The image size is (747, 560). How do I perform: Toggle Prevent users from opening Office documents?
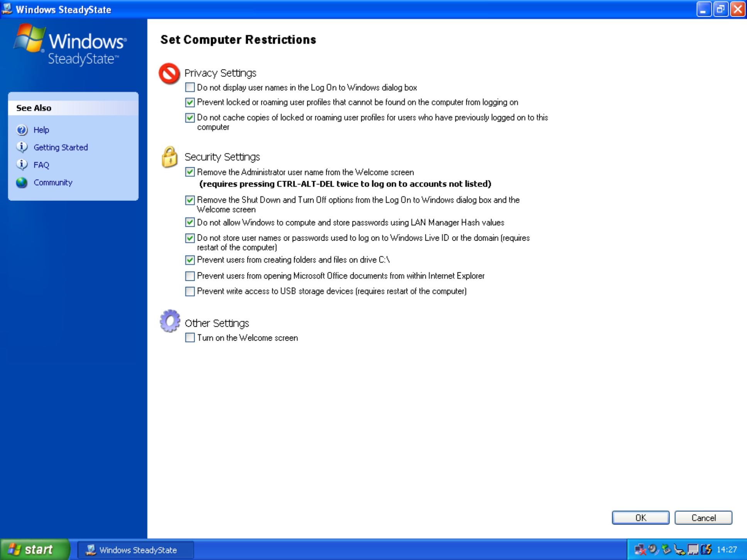190,276
